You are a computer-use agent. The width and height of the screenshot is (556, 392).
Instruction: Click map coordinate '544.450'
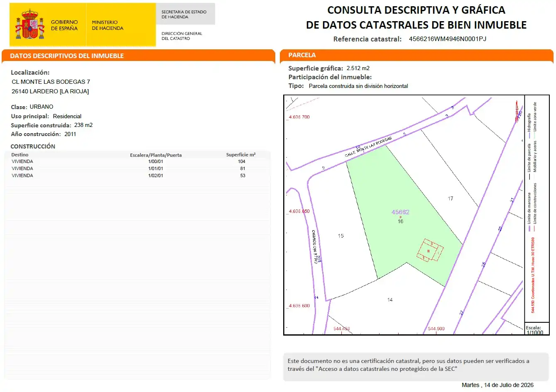pos(342,329)
